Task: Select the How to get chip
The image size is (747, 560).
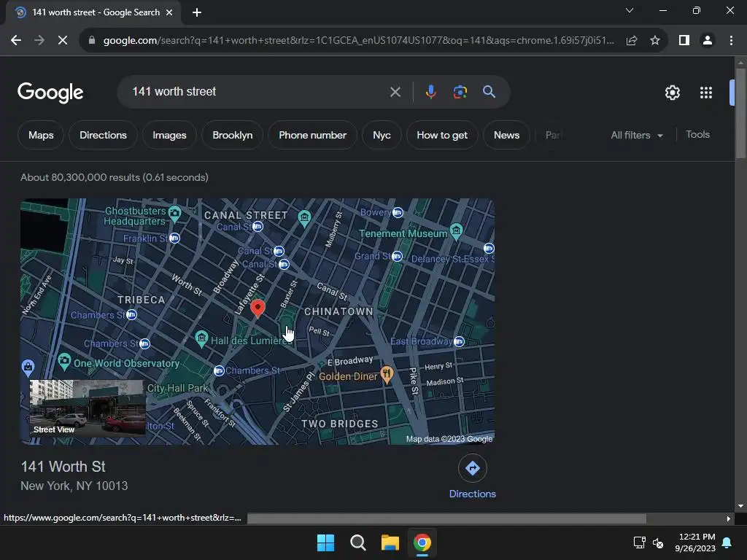Action: tap(442, 135)
